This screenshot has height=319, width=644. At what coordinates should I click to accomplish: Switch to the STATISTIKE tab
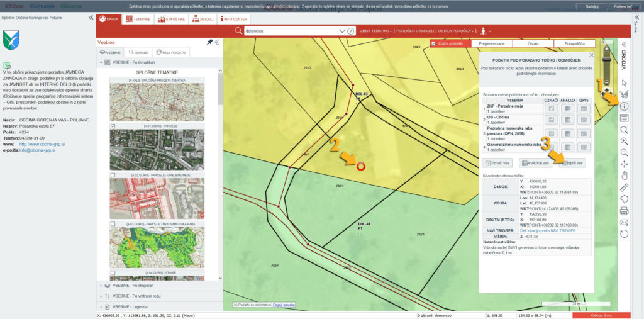click(172, 20)
